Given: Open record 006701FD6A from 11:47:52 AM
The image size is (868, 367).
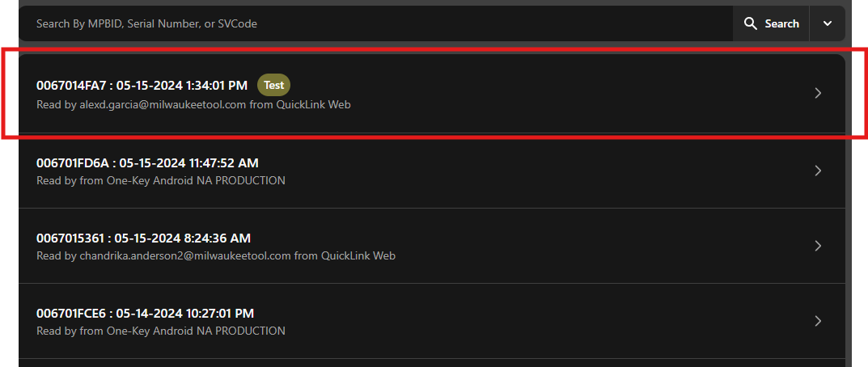Looking at the screenshot, I should (432, 171).
